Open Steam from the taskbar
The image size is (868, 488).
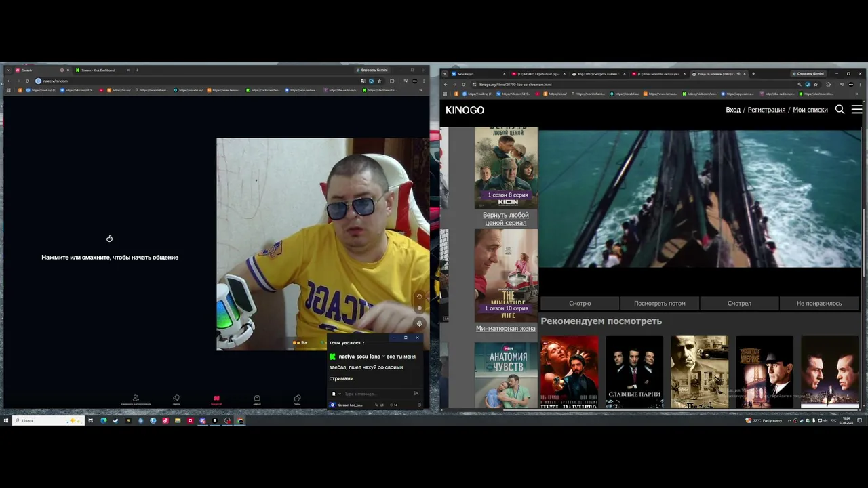coord(115,420)
